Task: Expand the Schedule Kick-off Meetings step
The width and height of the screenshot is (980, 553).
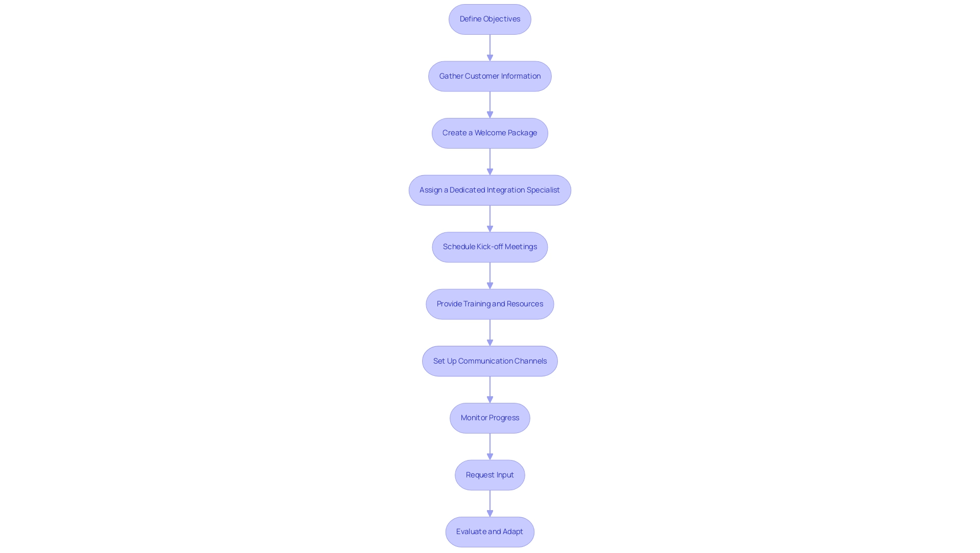Action: [489, 247]
